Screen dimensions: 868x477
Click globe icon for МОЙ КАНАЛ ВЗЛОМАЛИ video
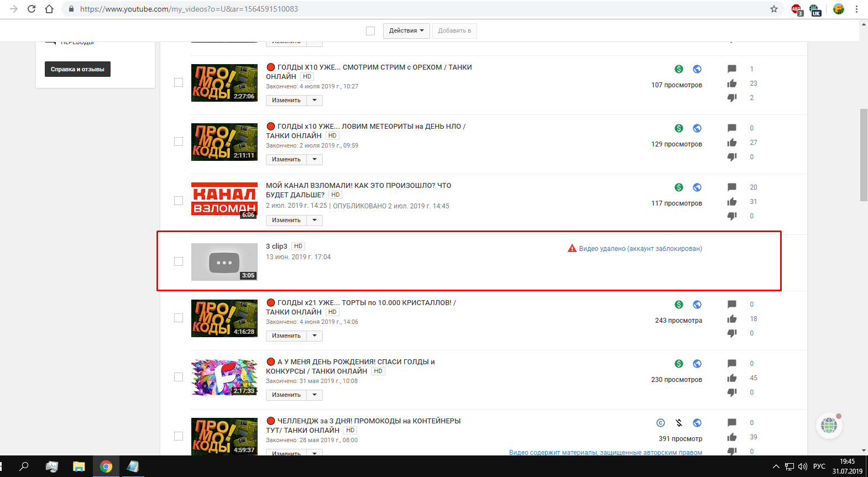[x=697, y=187]
